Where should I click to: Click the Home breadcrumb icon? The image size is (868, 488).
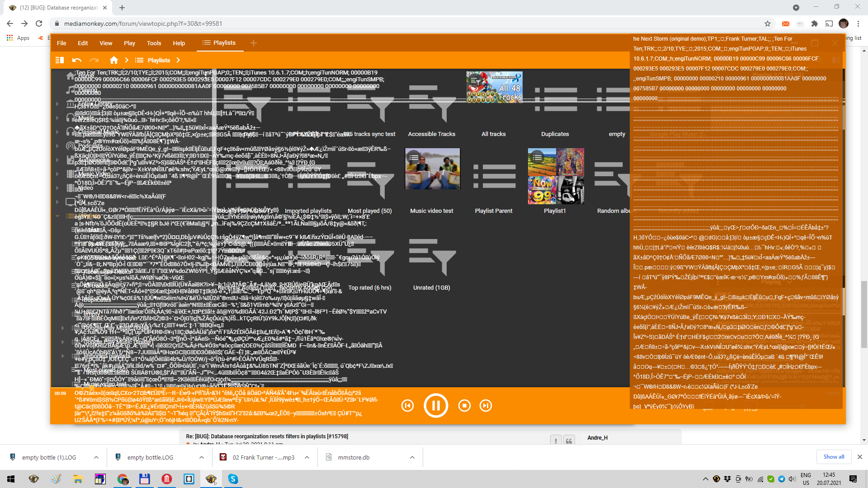click(x=114, y=60)
